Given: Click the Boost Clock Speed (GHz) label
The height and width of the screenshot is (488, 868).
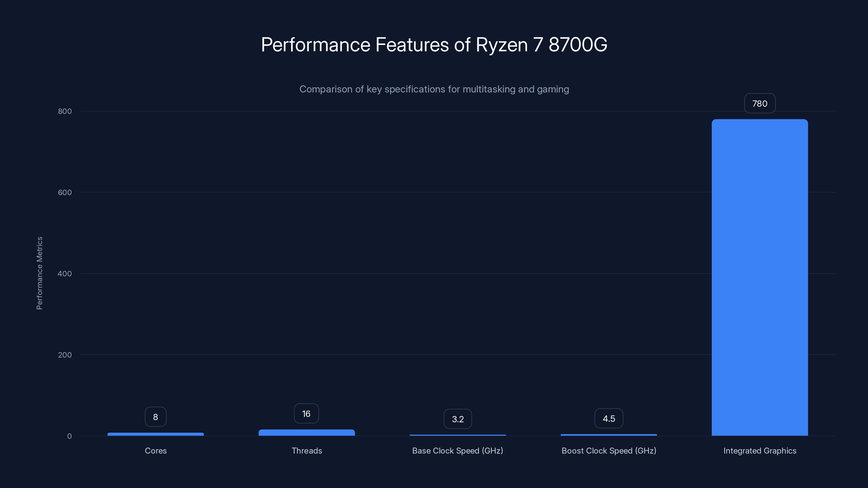Looking at the screenshot, I should click(608, 451).
